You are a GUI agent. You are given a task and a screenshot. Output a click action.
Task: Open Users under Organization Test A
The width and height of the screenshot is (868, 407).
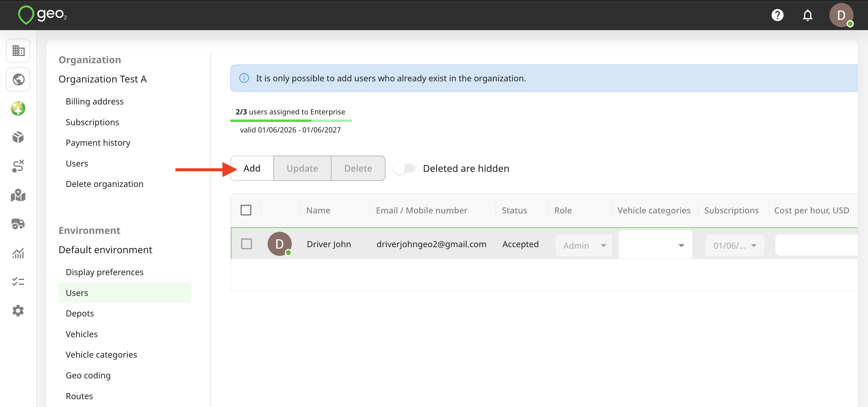[x=77, y=163]
